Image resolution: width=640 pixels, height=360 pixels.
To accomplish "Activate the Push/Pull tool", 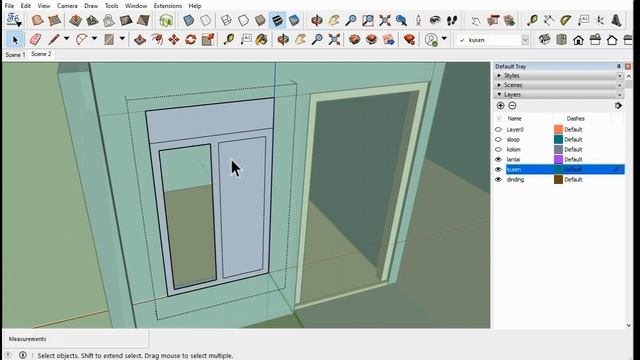I will pos(140,40).
